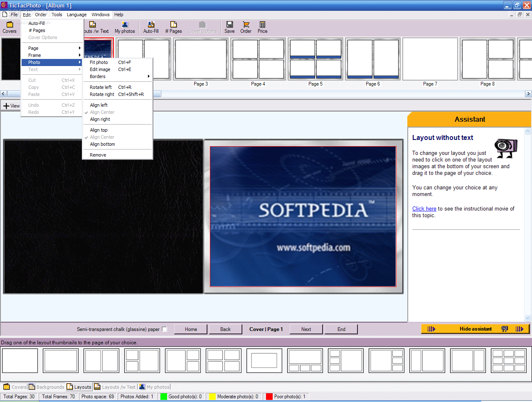532x402 pixels.
Task: Expand the View button
Action: coord(11,106)
